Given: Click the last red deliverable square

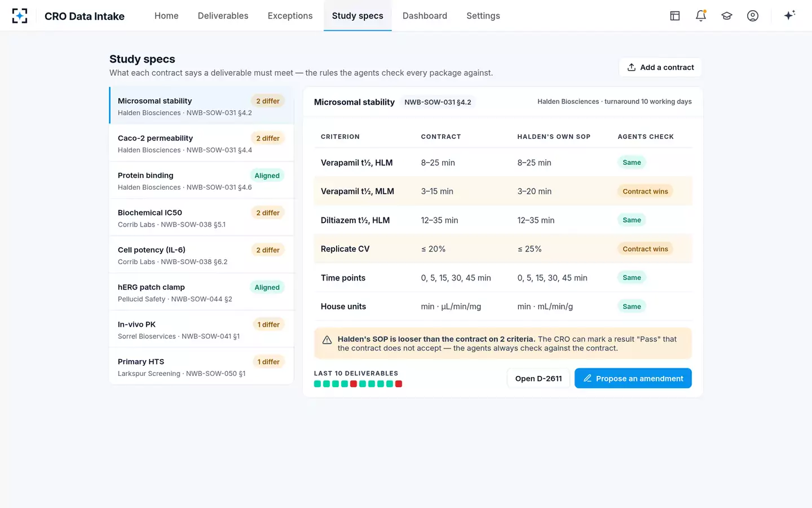Looking at the screenshot, I should click(399, 384).
